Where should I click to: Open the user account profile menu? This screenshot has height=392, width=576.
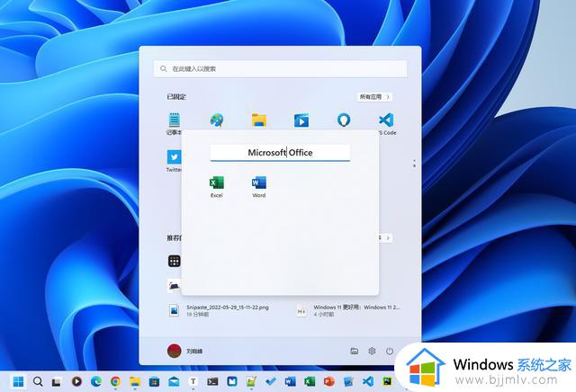[x=184, y=352]
